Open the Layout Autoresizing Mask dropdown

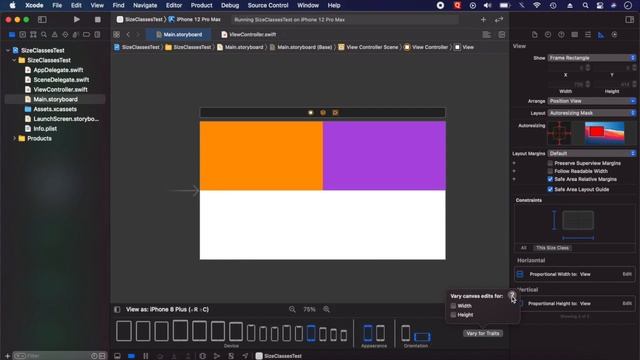pyautogui.click(x=591, y=113)
